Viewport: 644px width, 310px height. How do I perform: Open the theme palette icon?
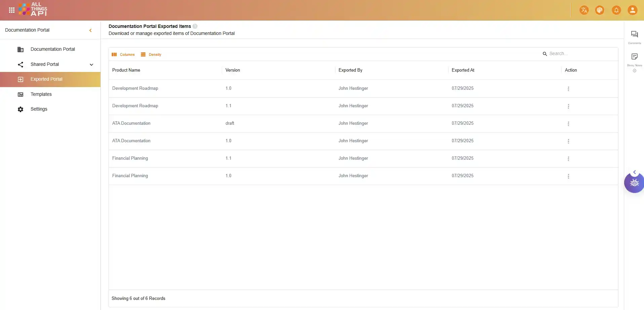tap(600, 10)
